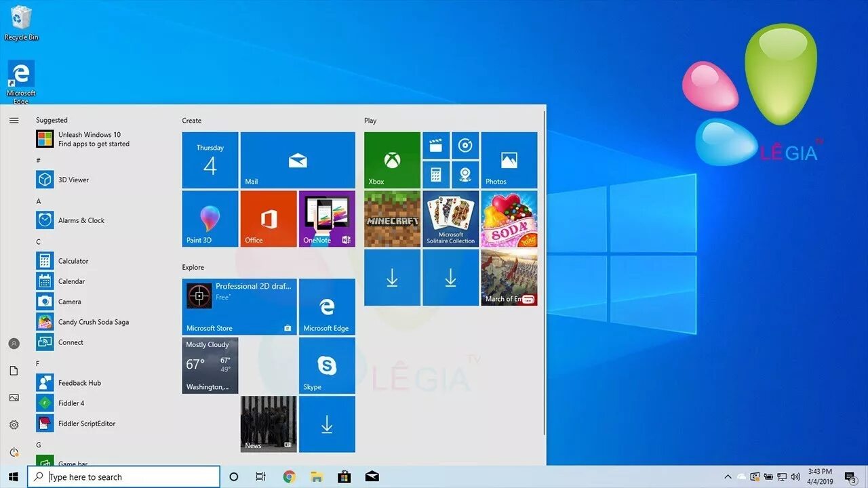This screenshot has width=868, height=488.
Task: Open the OneNote tile
Action: [327, 218]
